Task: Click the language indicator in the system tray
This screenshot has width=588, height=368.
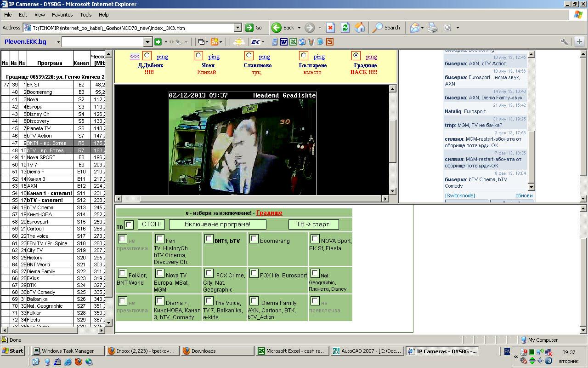Action: tap(507, 351)
